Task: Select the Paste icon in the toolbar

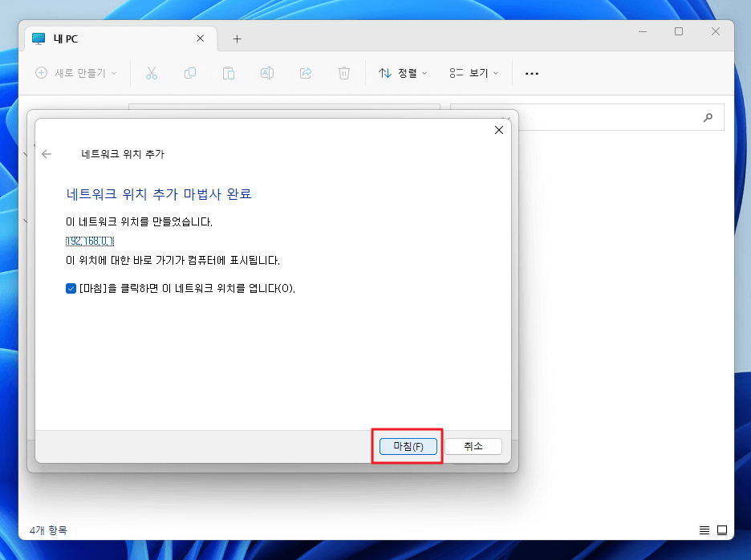Action: point(229,73)
